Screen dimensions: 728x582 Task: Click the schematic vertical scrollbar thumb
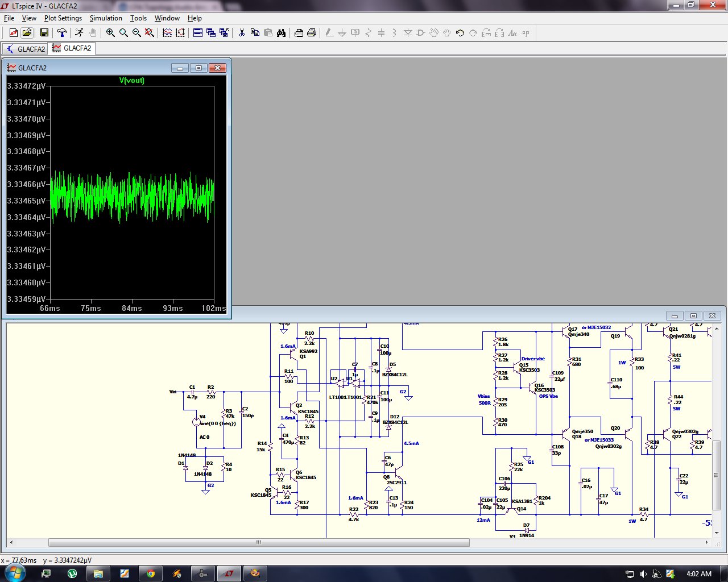tap(717, 475)
